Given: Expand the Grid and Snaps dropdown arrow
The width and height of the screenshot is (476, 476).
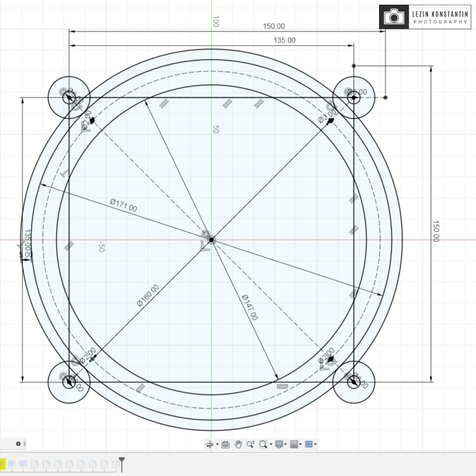Looking at the screenshot, I should (x=300, y=444).
